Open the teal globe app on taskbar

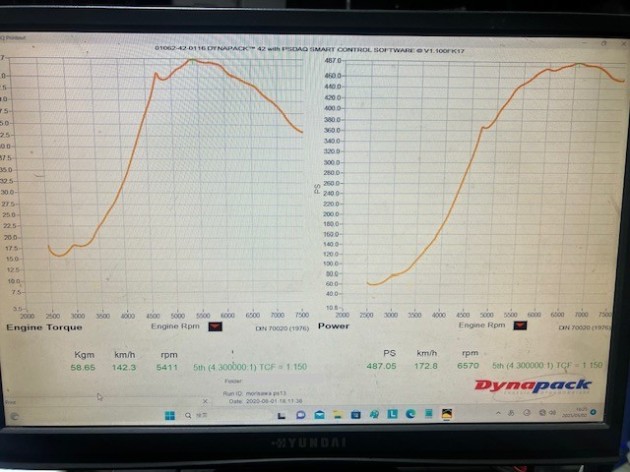tap(374, 414)
